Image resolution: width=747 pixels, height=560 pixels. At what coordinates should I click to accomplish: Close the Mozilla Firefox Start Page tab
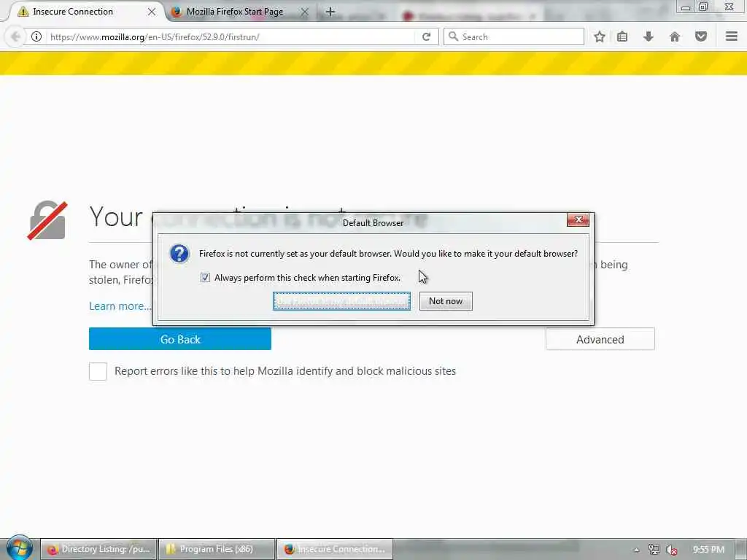click(x=304, y=12)
